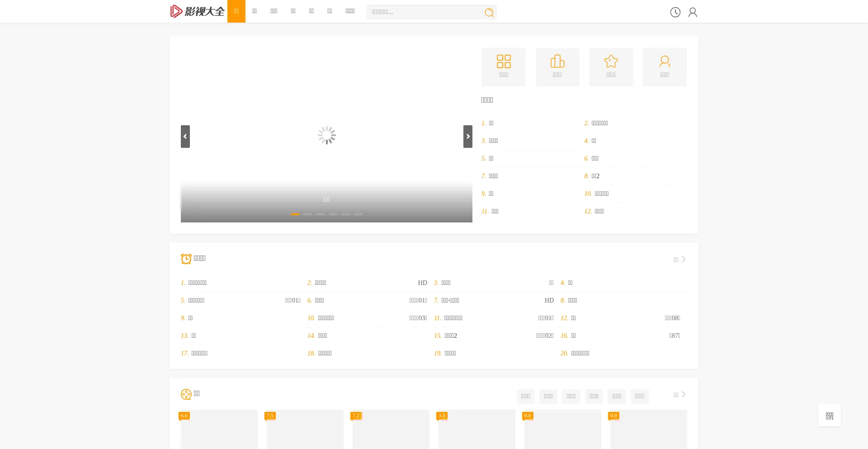The width and height of the screenshot is (868, 449).
Task: Go back a slide with the left carousel arrow
Action: pos(185,136)
